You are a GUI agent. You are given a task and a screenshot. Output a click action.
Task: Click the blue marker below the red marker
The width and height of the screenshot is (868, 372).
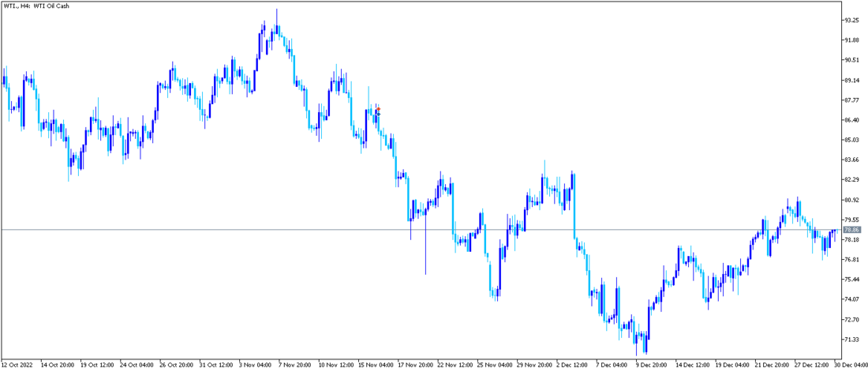378,114
